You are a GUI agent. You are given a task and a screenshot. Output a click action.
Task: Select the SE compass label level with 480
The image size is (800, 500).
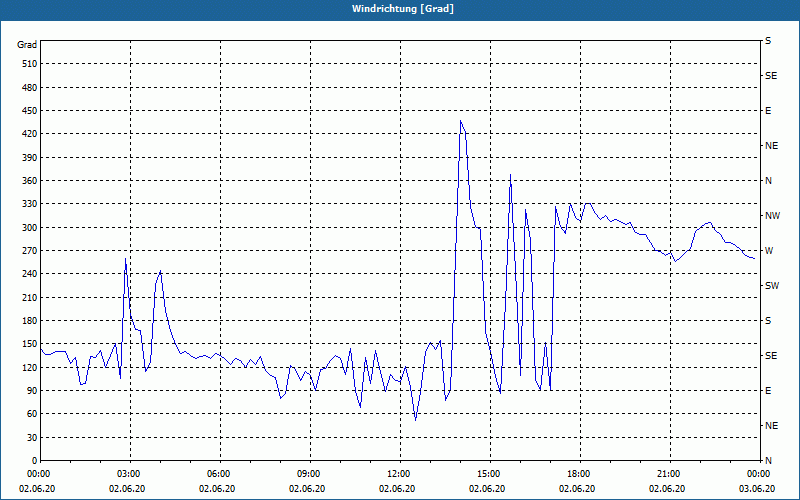click(771, 76)
